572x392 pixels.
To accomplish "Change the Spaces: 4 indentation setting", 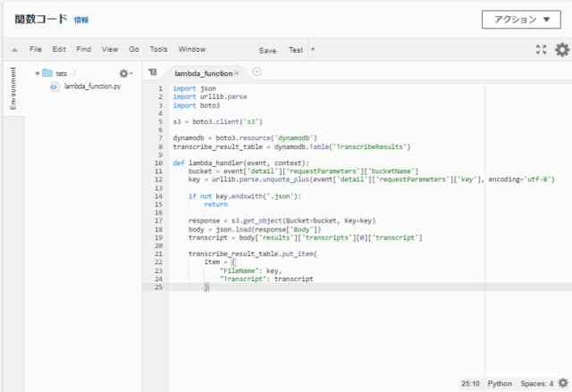I will (x=537, y=384).
